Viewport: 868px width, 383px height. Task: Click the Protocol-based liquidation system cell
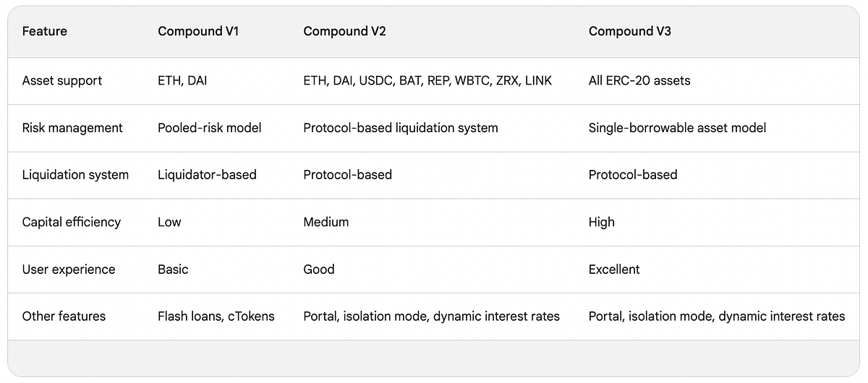[x=401, y=128]
